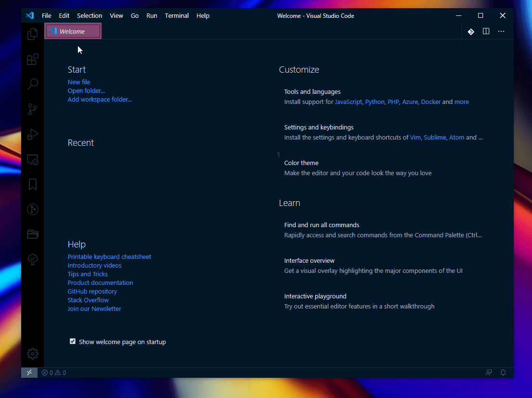The image size is (532, 398).
Task: Open the File menu
Action: point(47,15)
